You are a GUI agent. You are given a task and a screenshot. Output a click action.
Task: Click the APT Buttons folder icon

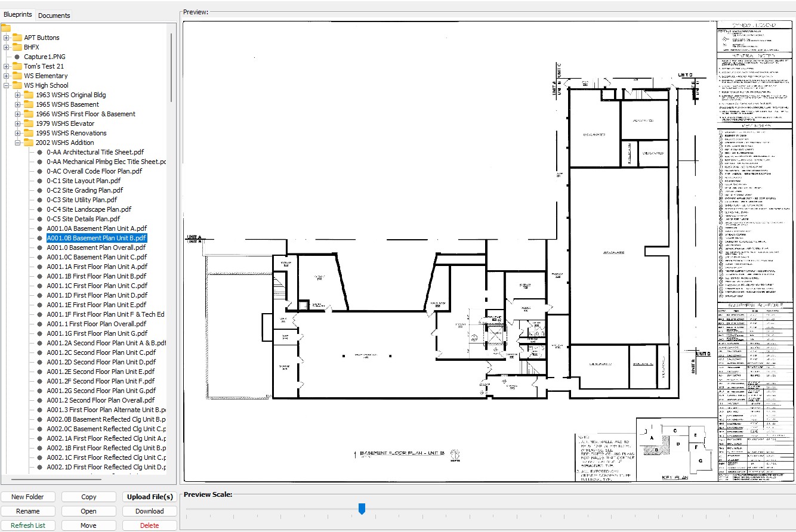point(17,38)
